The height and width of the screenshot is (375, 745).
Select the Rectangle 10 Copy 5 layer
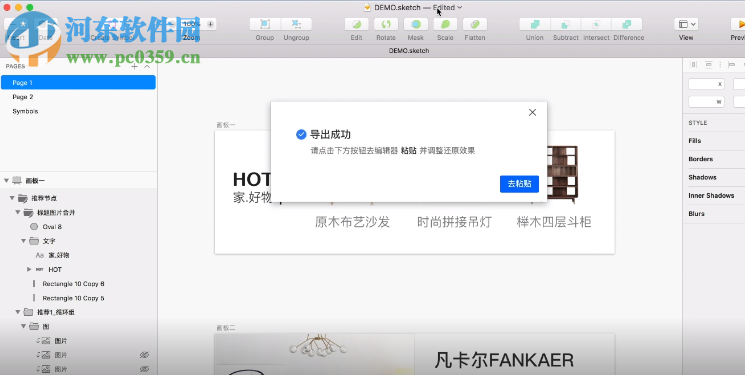[x=73, y=298]
